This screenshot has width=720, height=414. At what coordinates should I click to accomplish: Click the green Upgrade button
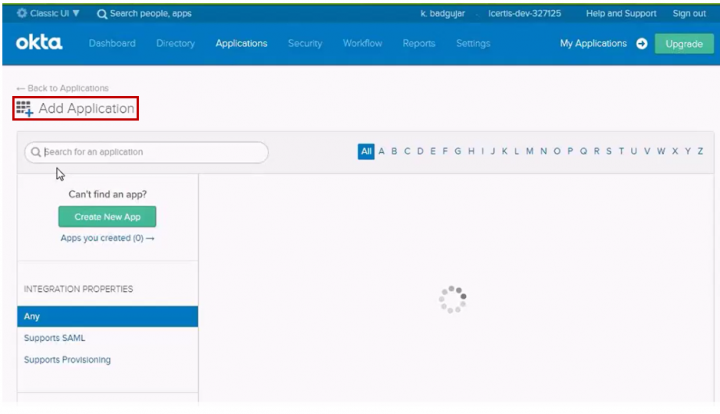(683, 44)
